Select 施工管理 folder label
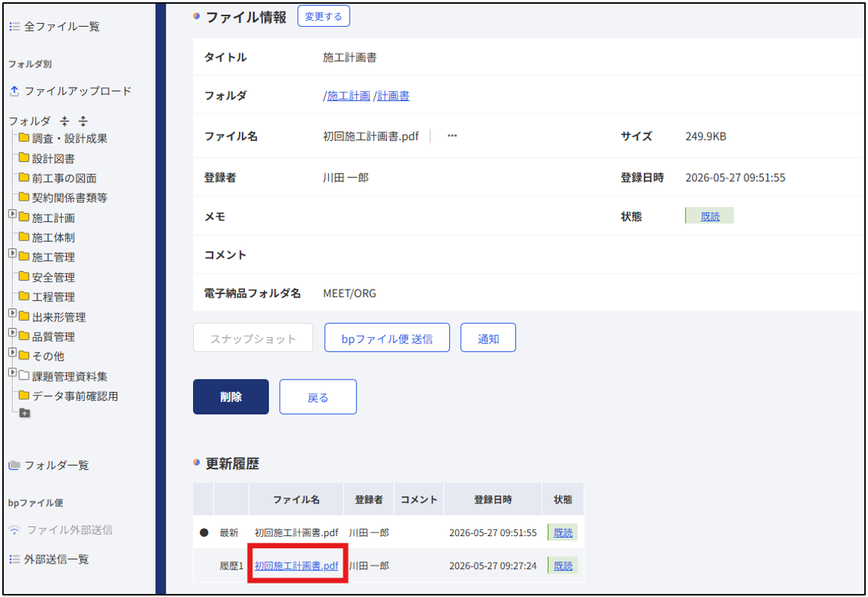 tap(53, 257)
